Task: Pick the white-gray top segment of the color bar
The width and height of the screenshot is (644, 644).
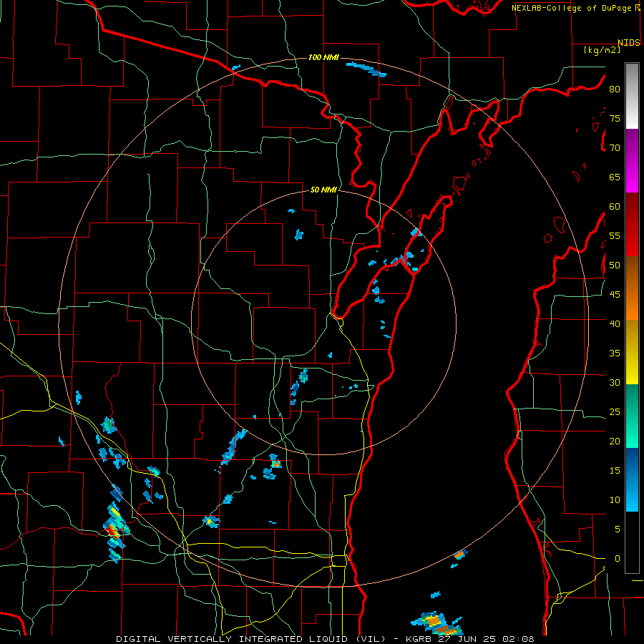Action: pos(632,96)
